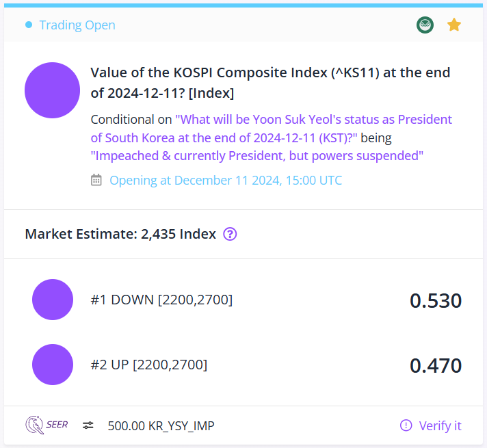Click the 500.00 KR_YSY_IMP liquidity text
Viewport: 487px width, 448px height.
pyautogui.click(x=161, y=425)
